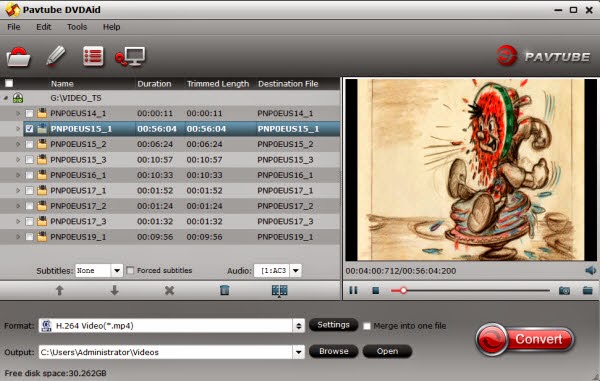600x381 pixels.
Task: Click the Destination File column header
Action: 288,84
